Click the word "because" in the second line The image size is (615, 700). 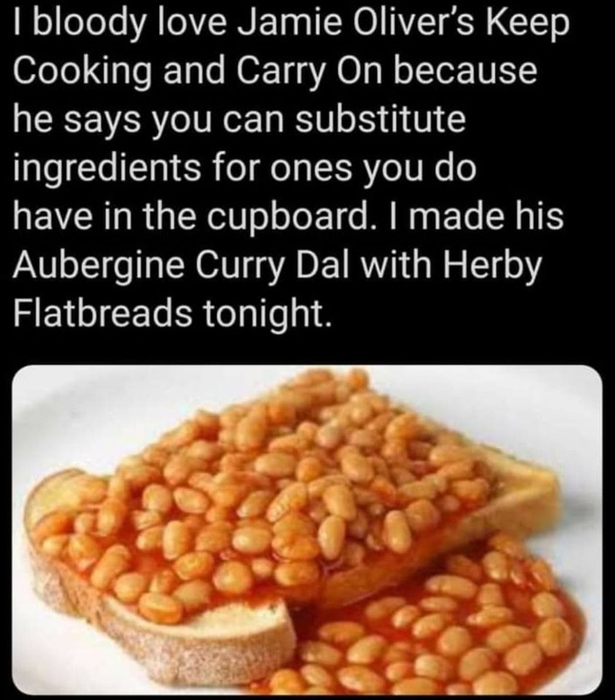[465, 71]
